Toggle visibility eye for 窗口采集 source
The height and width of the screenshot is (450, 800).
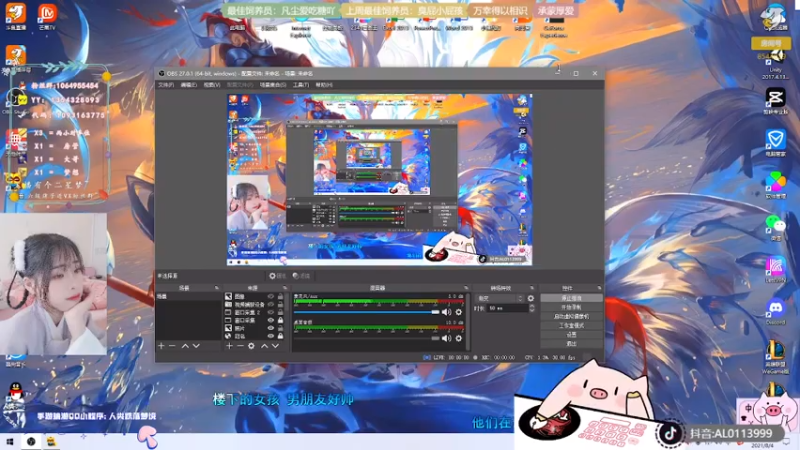(x=271, y=320)
